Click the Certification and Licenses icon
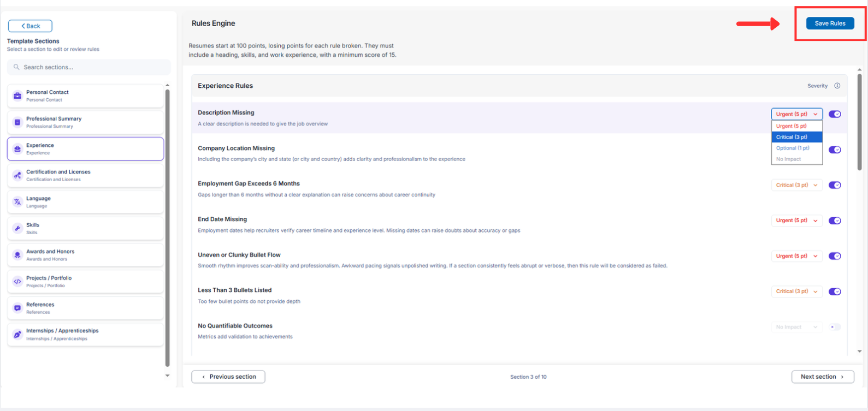This screenshot has height=411, width=868. (17, 175)
